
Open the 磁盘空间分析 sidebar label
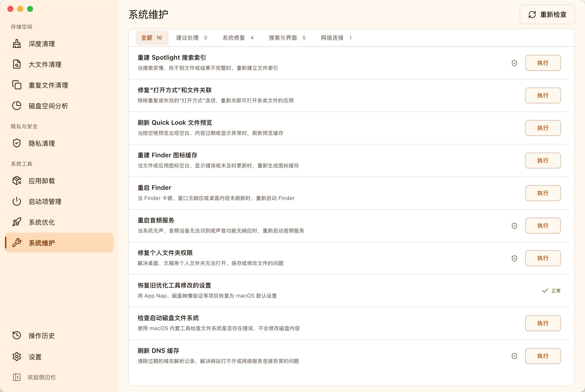pyautogui.click(x=48, y=106)
